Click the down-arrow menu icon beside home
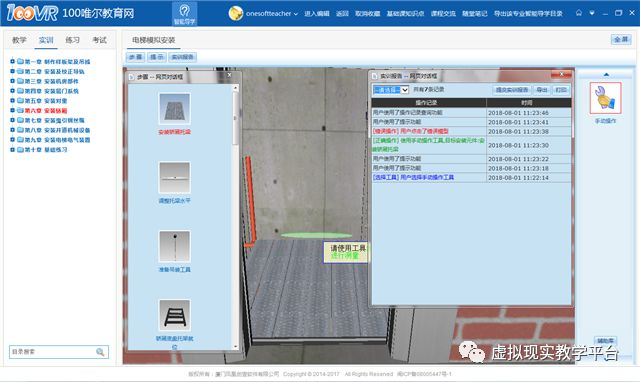This screenshot has width=640, height=382. pyautogui.click(x=592, y=13)
